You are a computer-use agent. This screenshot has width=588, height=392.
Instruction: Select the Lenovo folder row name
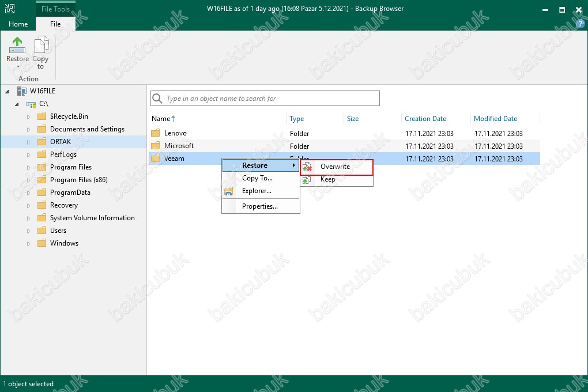(175, 133)
